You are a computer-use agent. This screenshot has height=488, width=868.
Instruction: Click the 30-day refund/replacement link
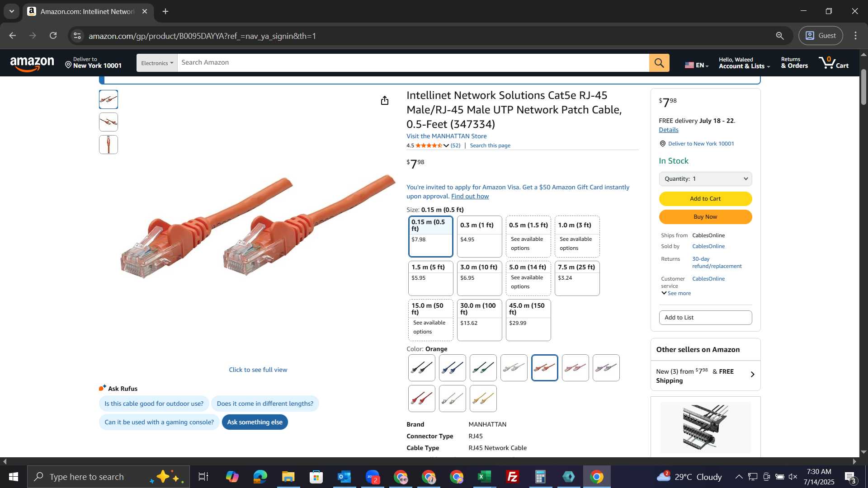tap(717, 263)
